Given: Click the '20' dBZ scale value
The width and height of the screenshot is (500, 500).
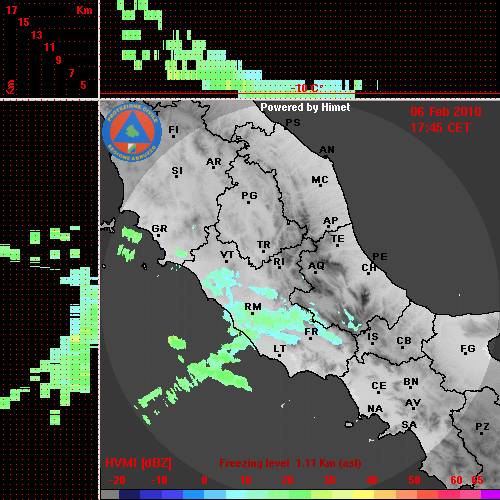Looking at the screenshot, I should click(287, 480).
